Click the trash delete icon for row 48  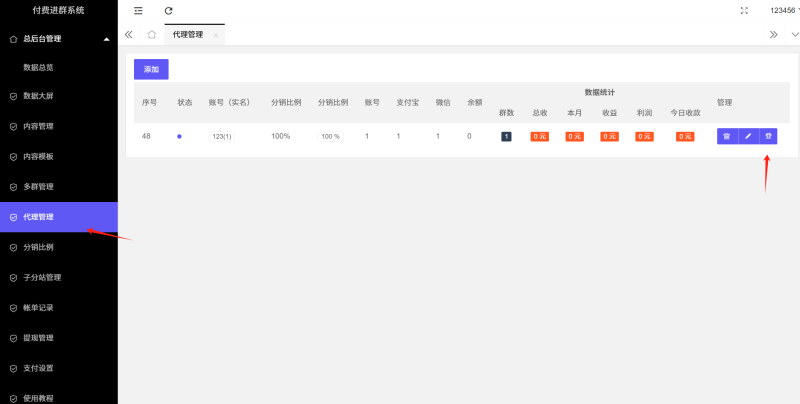coord(727,136)
